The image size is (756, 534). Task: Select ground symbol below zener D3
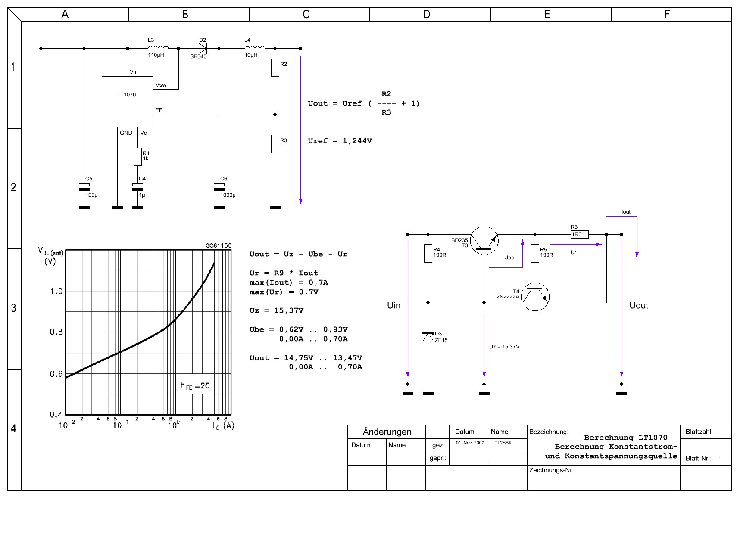[x=428, y=393]
